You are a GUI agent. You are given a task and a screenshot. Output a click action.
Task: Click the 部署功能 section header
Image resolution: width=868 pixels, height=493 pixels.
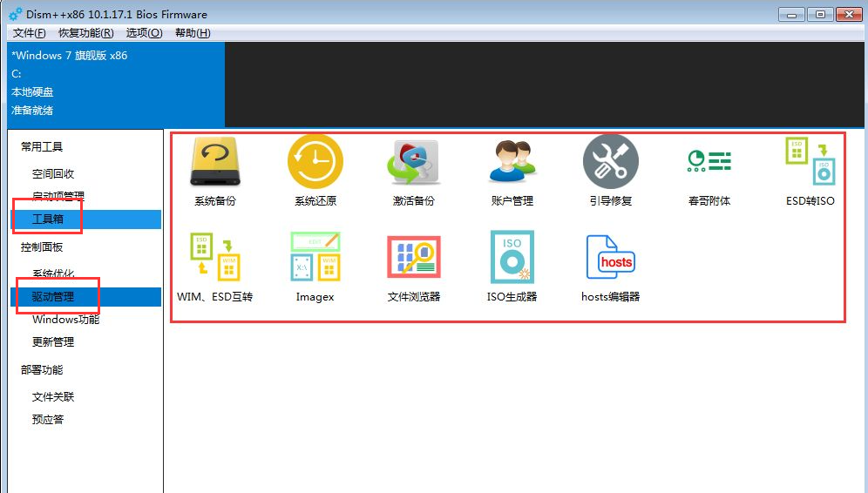point(42,369)
